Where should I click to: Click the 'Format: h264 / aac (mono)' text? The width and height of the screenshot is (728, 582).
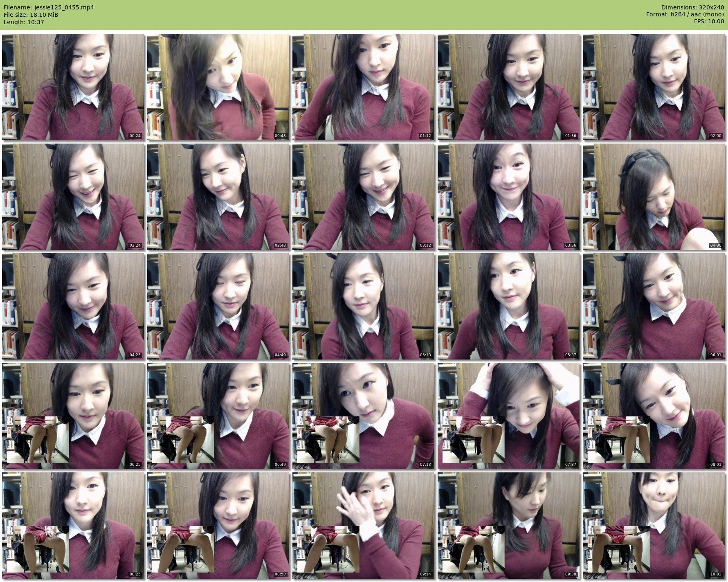coord(685,15)
